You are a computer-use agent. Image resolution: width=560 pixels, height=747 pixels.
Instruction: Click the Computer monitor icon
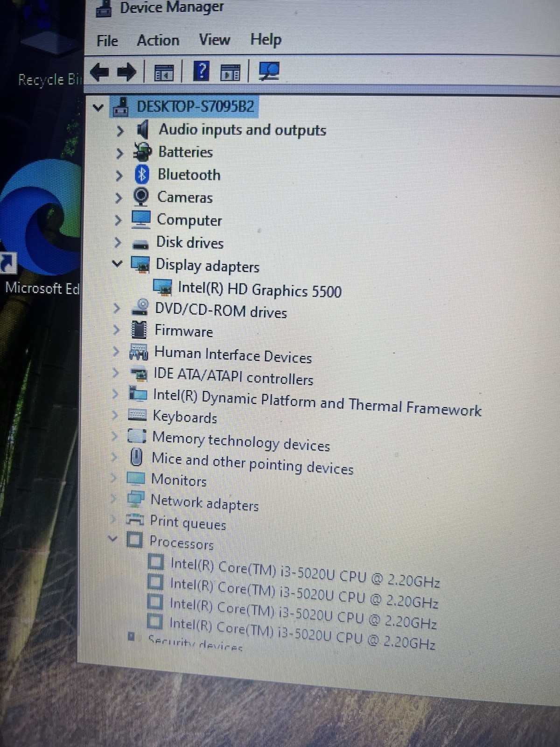click(140, 219)
